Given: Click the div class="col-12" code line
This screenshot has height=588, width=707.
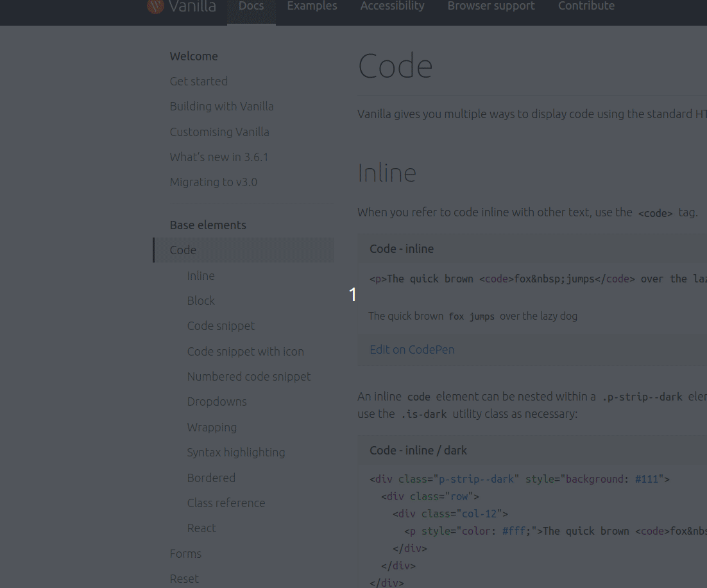Looking at the screenshot, I should [450, 514].
